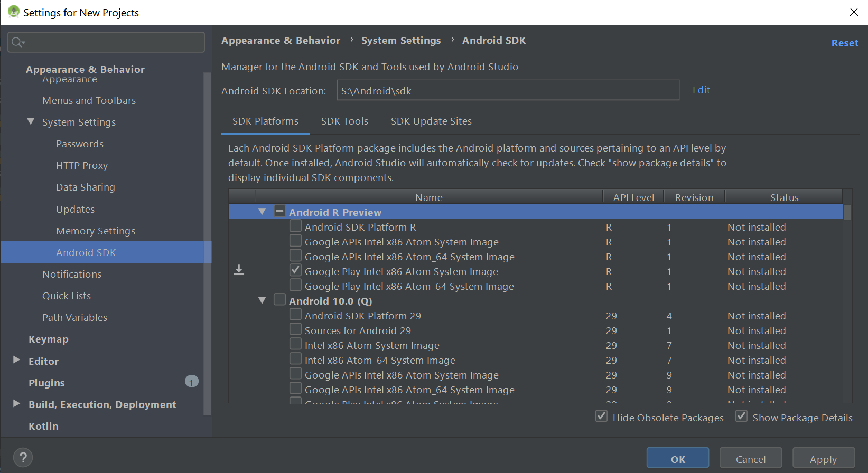Expand the Editor section
Screen dimensions: 868x473
pyautogui.click(x=16, y=360)
